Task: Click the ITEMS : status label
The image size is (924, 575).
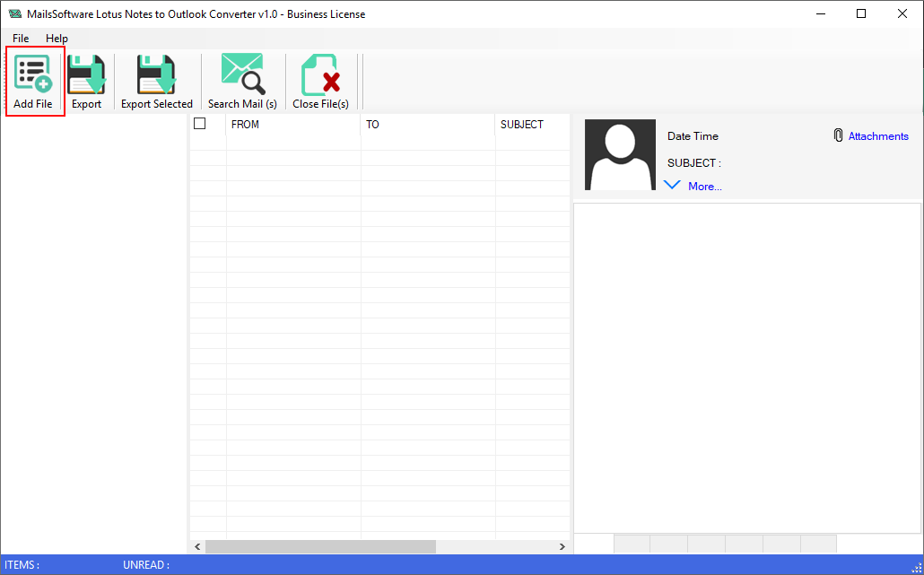Action: [x=22, y=565]
